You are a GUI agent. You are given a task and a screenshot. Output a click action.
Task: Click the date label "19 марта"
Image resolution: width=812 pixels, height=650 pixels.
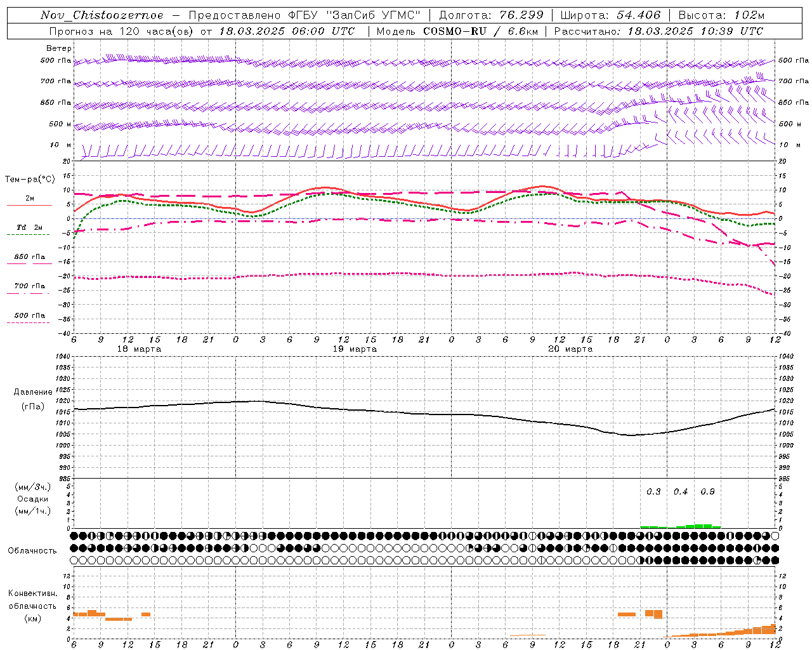(355, 349)
